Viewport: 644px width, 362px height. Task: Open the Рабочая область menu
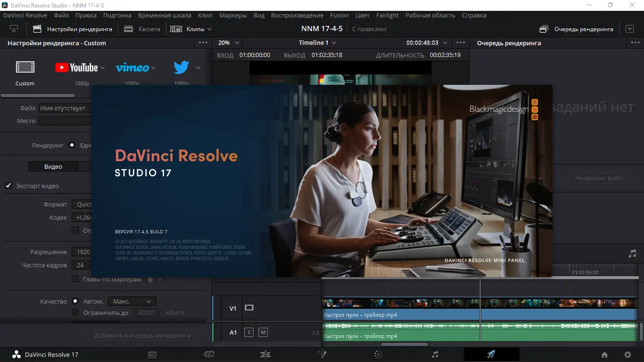click(430, 15)
